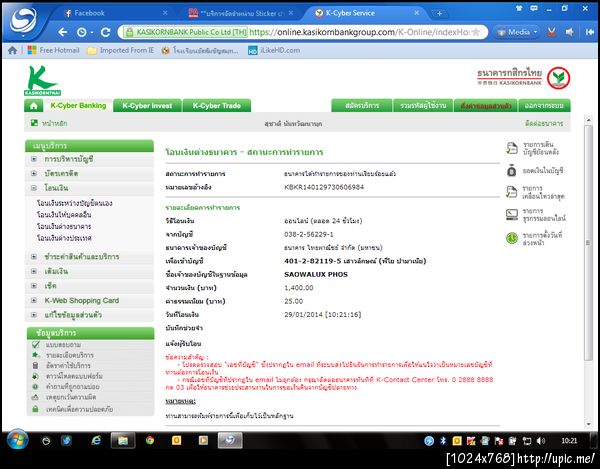Screen dimensions: 600x469
Task: Click the green contact bank link at the right of the grey bar
Action: [x=544, y=124]
